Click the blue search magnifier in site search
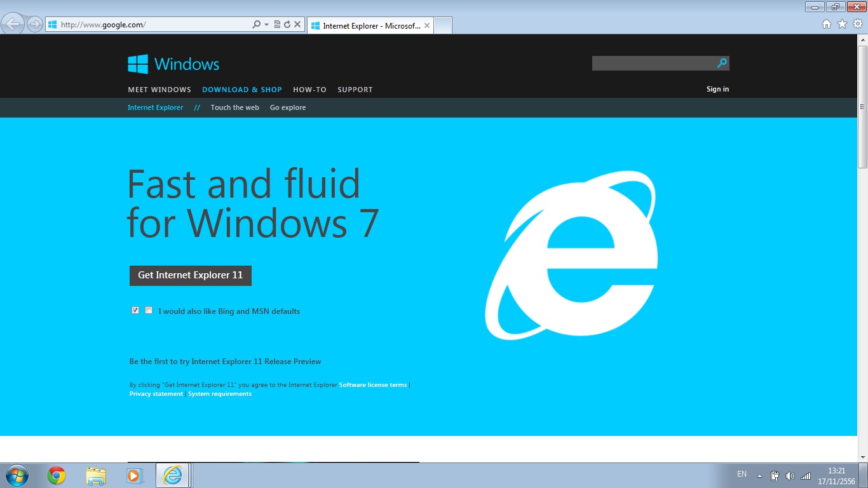This screenshot has height=488, width=868. tap(722, 63)
